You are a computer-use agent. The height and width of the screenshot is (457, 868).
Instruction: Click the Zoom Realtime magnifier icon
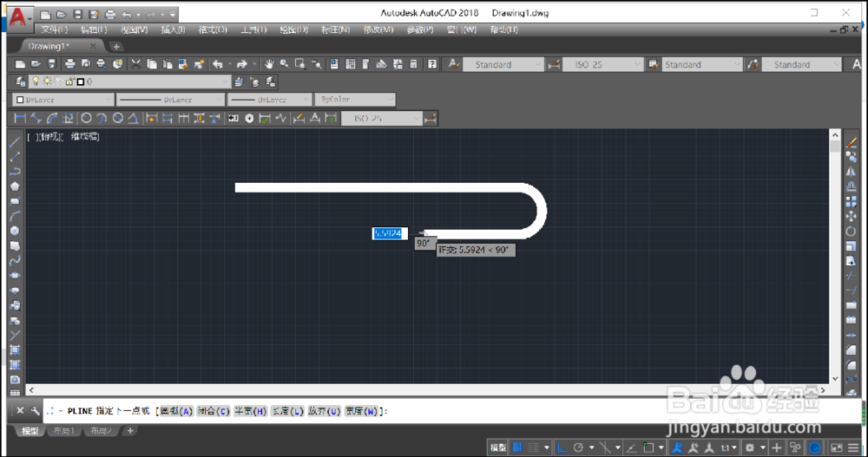pos(285,64)
